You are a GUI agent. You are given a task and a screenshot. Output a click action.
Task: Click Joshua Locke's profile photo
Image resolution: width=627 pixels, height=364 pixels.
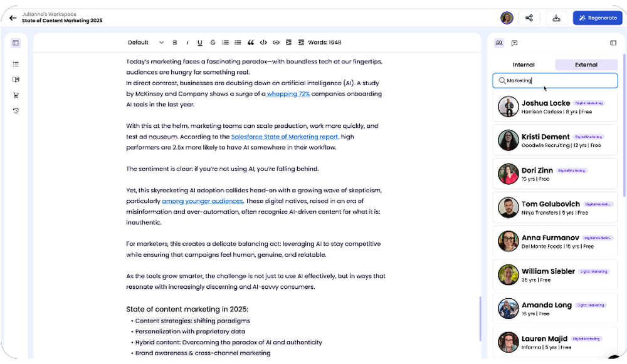(x=508, y=107)
